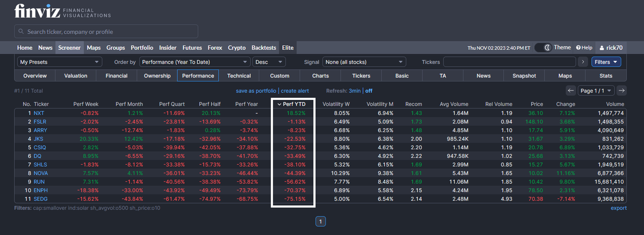Image resolution: width=644 pixels, height=235 pixels.
Task: Switch to the Charts tab
Action: 320,76
